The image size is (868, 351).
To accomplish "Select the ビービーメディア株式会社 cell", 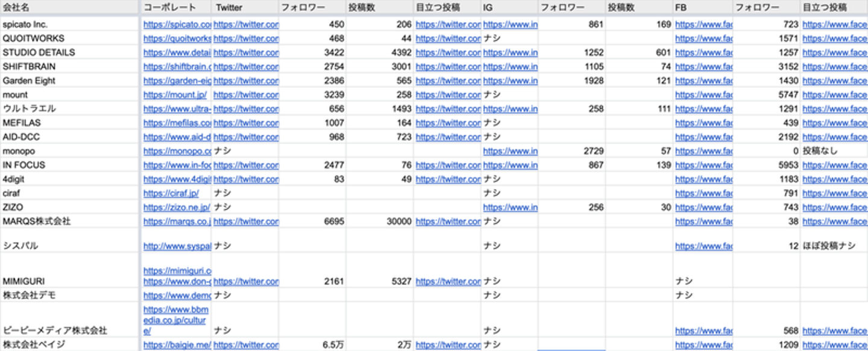I will [x=70, y=320].
